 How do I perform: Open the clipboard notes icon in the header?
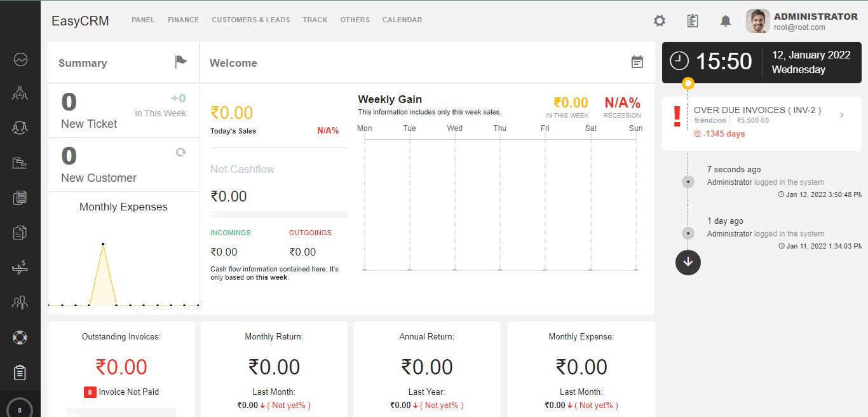click(693, 21)
